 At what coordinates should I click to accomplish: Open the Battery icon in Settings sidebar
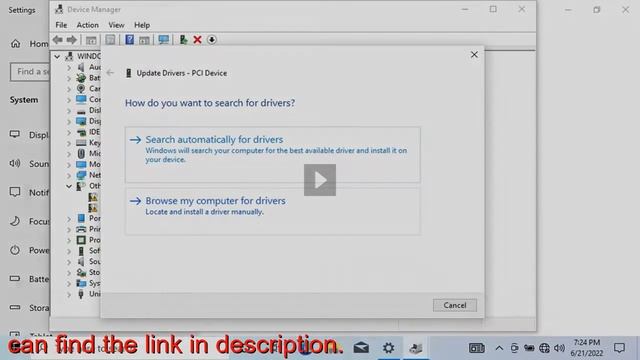click(15, 278)
